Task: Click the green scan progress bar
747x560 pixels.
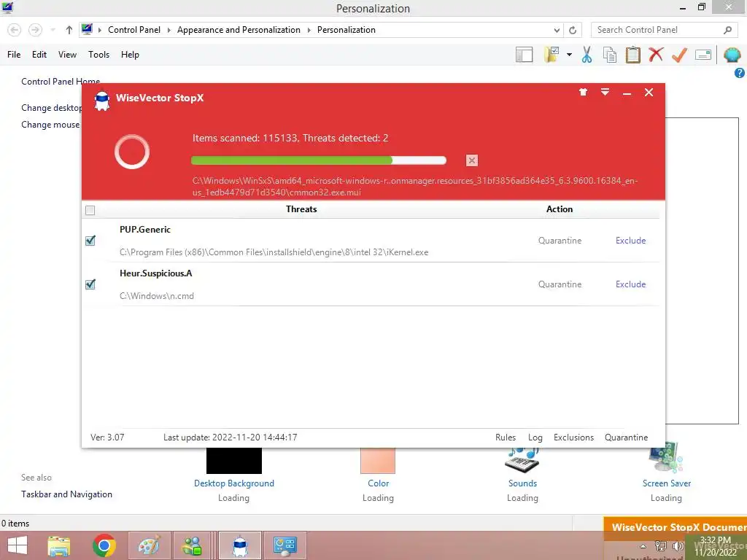Action: tap(318, 160)
